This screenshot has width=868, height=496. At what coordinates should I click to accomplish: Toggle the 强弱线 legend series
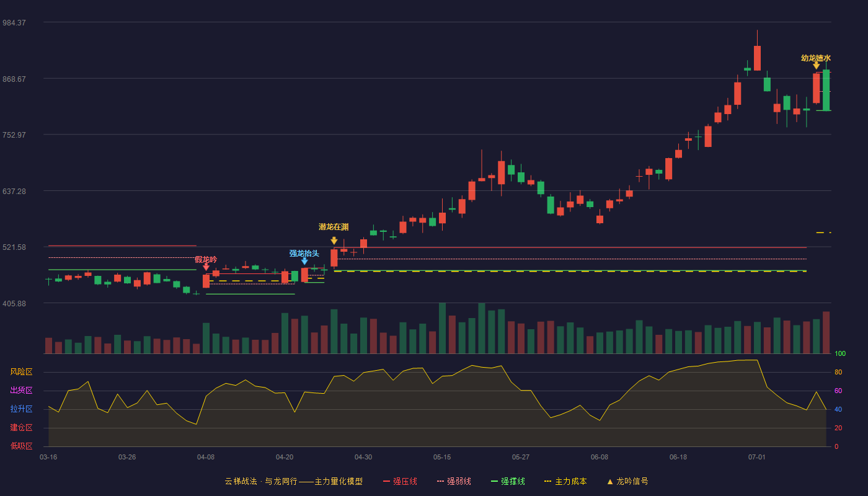(454, 481)
